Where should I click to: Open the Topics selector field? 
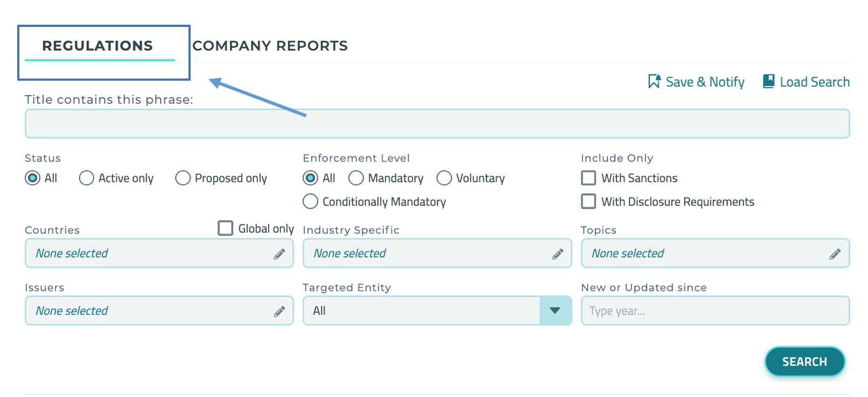[716, 253]
